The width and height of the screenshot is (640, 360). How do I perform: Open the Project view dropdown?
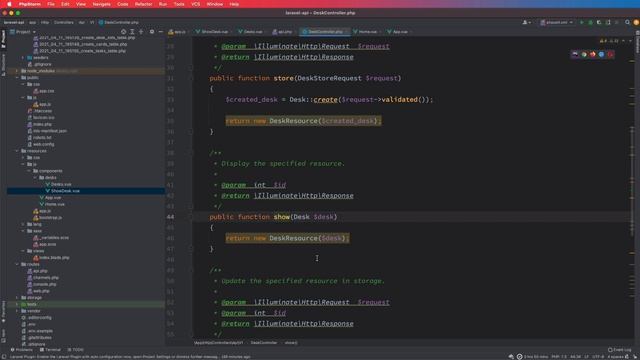pos(23,31)
